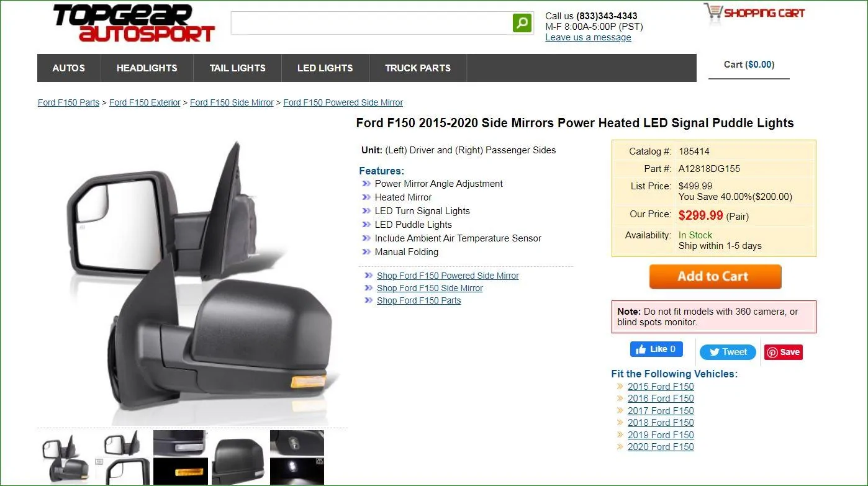
Task: Open the HEADLIGHTS menu
Action: (x=147, y=68)
